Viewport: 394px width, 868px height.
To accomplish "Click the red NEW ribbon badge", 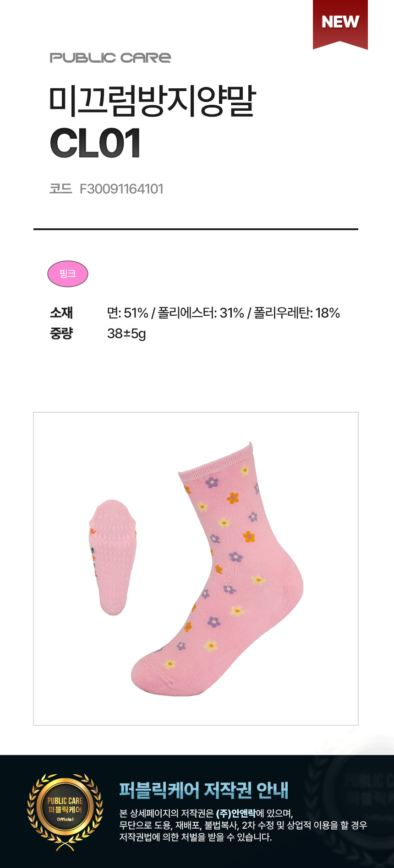I will click(340, 24).
